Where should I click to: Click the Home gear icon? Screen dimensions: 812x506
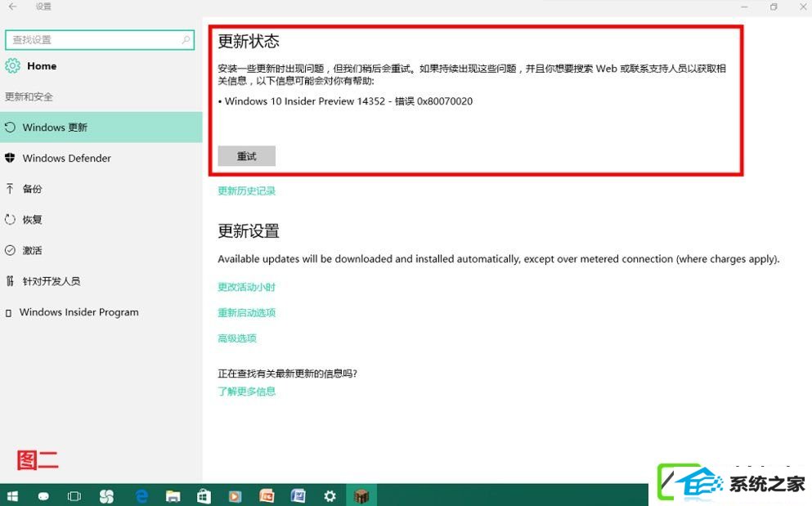(12, 65)
